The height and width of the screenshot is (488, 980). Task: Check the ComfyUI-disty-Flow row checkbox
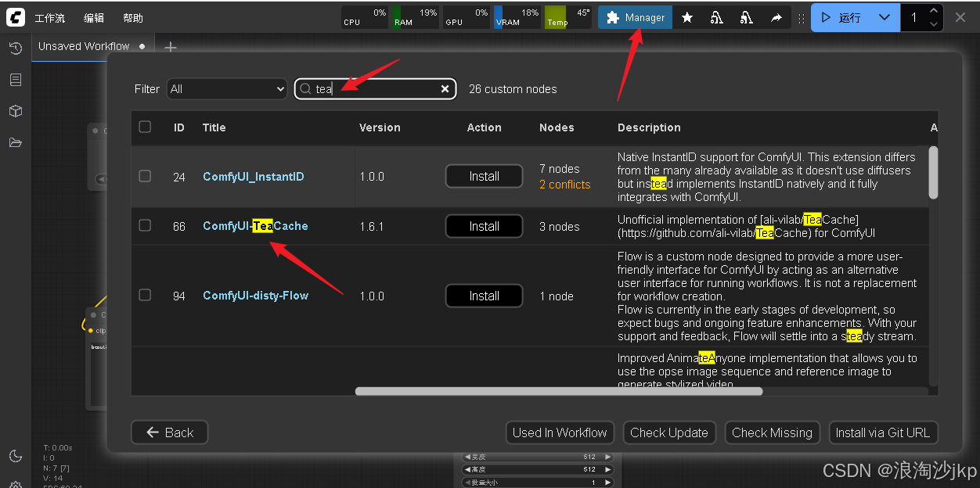(x=145, y=295)
